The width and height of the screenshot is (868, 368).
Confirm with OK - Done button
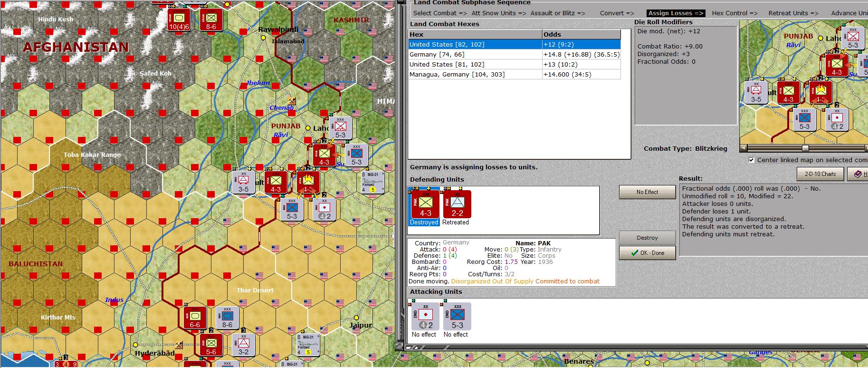coord(647,253)
